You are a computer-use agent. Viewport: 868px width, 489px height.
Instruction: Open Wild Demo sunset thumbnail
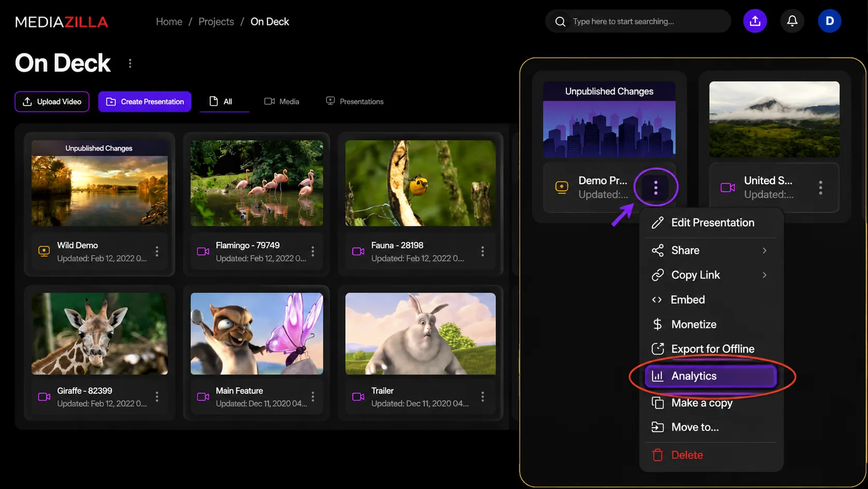[100, 183]
